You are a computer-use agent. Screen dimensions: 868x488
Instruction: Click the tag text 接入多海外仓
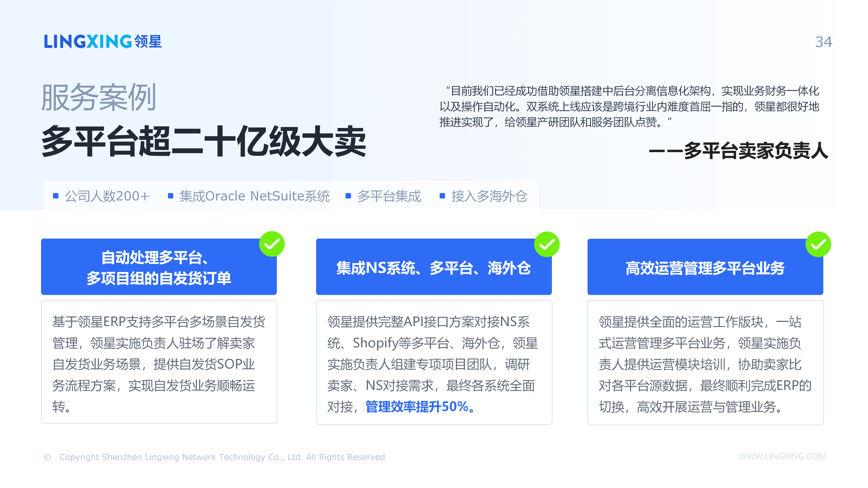coord(489,196)
